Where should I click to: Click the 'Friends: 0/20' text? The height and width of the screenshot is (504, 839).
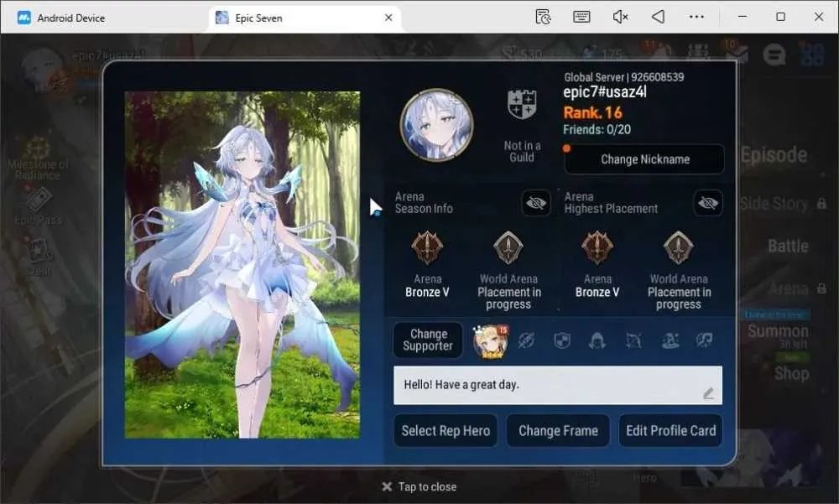597,129
